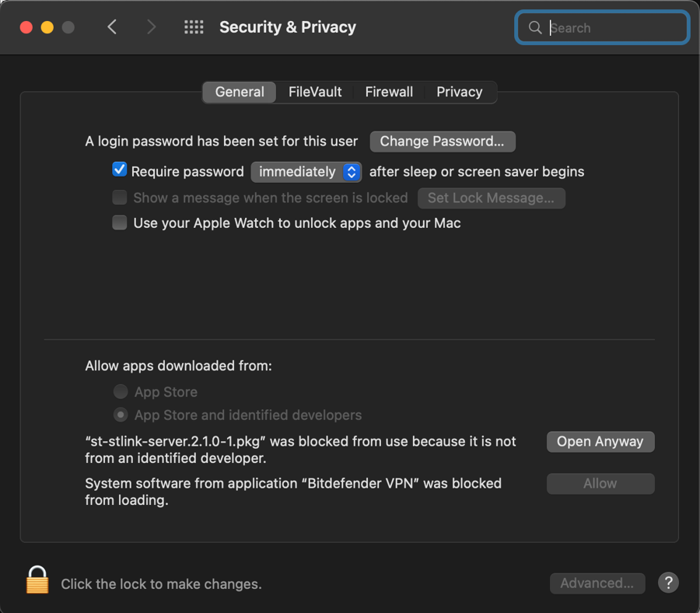Viewport: 700px width, 613px height.
Task: Click the magnifying glass search icon
Action: tap(535, 28)
